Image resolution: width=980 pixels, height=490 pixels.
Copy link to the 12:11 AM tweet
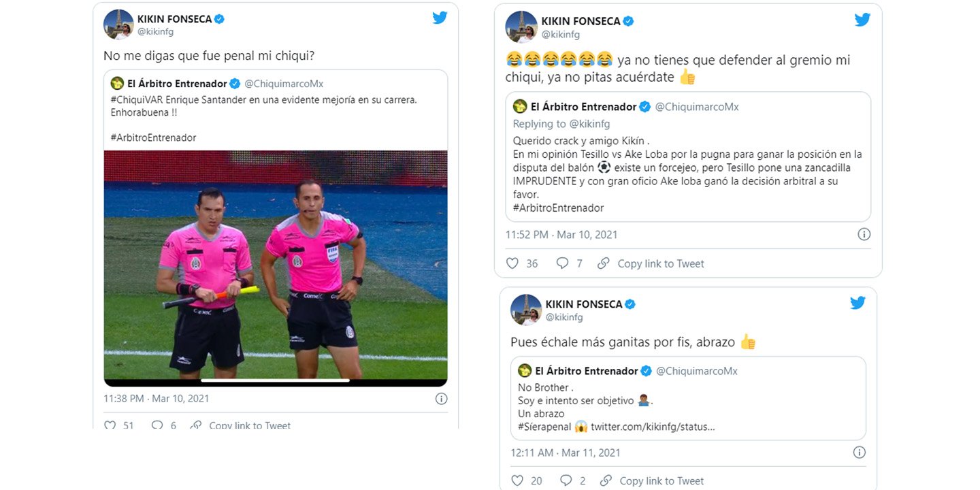point(653,480)
